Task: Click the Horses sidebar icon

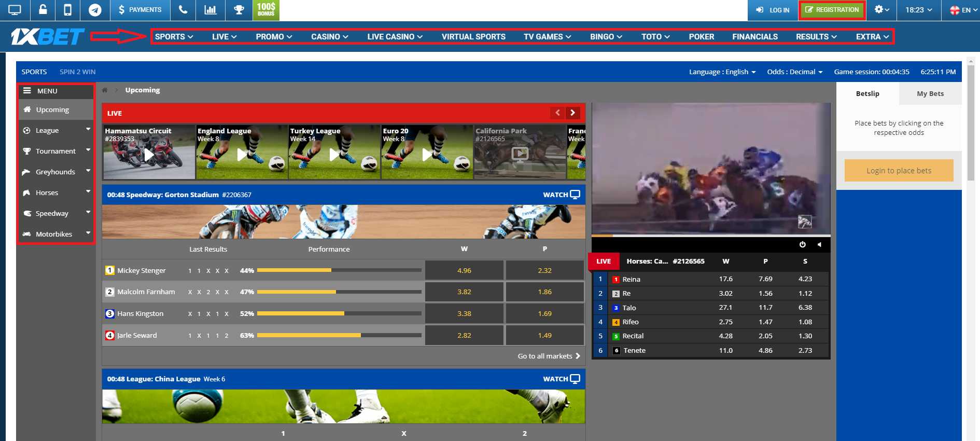Action: (x=26, y=192)
